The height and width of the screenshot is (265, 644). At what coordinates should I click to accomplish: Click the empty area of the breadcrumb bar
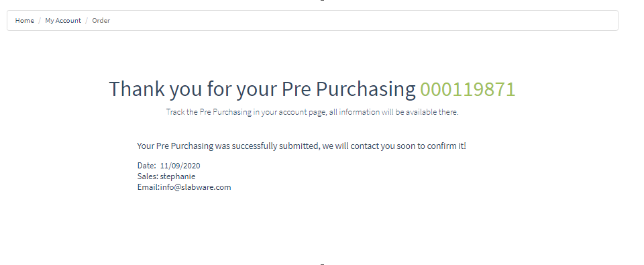point(362,21)
